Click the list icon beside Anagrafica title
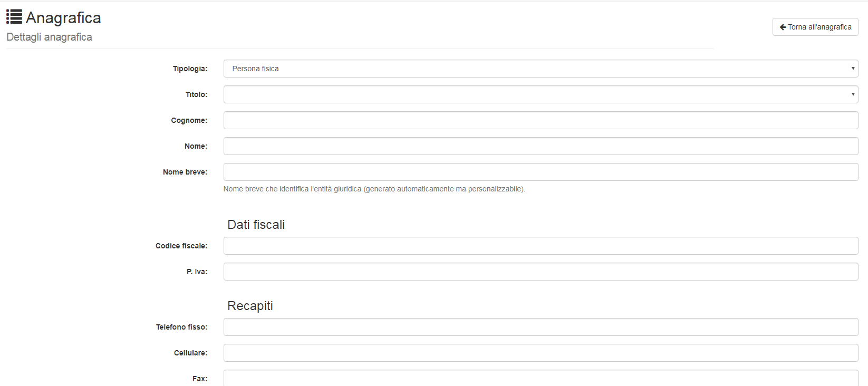The width and height of the screenshot is (868, 386). click(x=14, y=17)
